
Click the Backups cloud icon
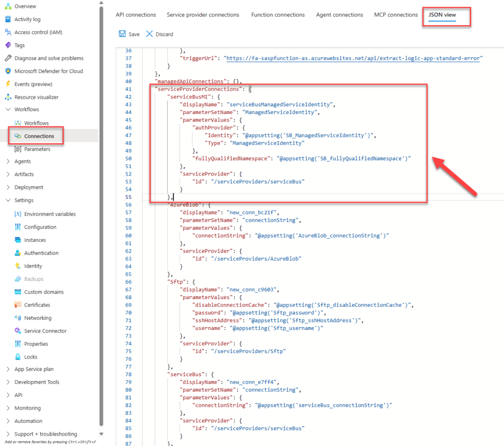18,279
